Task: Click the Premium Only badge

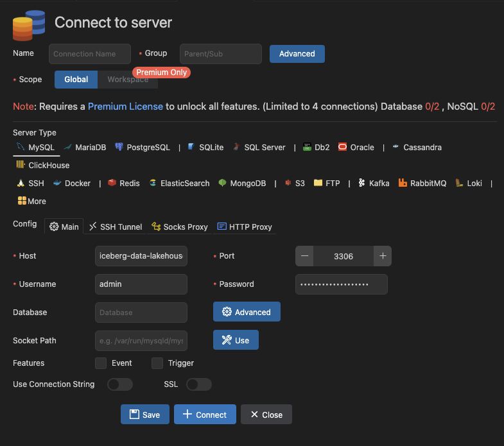Action: tap(161, 73)
